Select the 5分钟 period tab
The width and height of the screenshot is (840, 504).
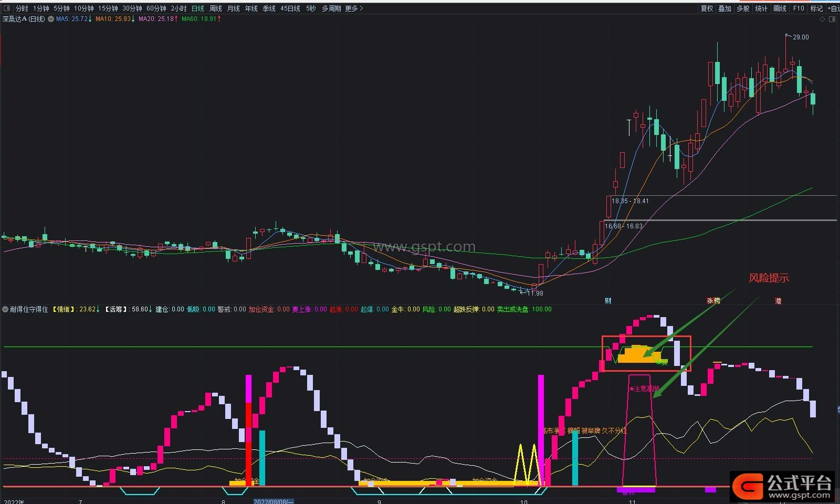pos(61,8)
